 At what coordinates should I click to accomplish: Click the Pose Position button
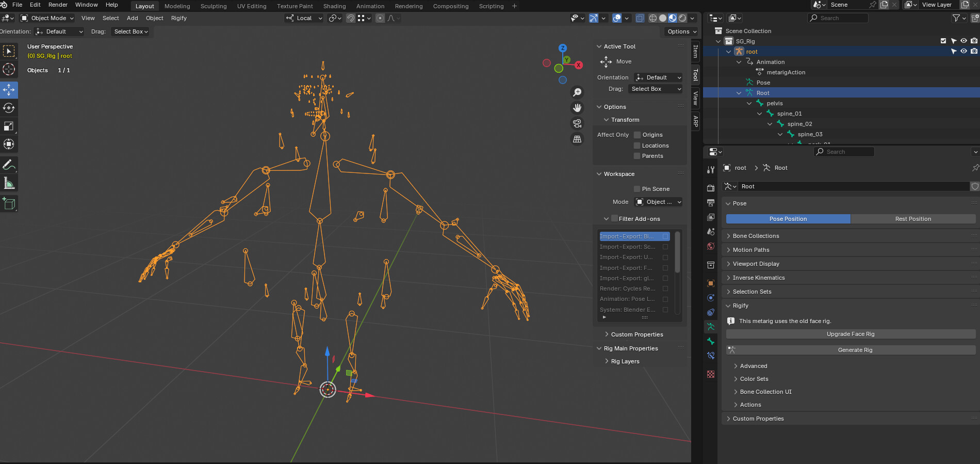coord(788,219)
